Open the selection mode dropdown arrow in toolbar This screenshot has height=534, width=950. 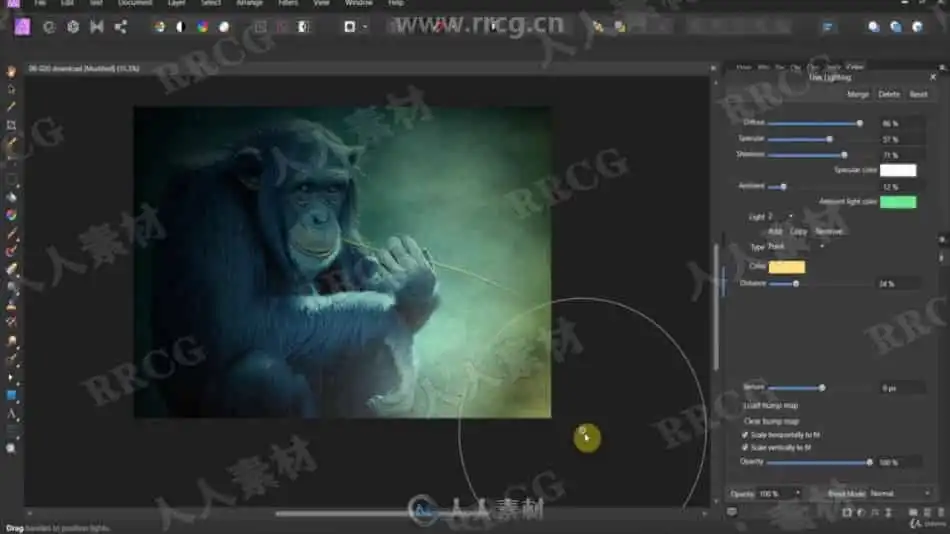click(365, 27)
